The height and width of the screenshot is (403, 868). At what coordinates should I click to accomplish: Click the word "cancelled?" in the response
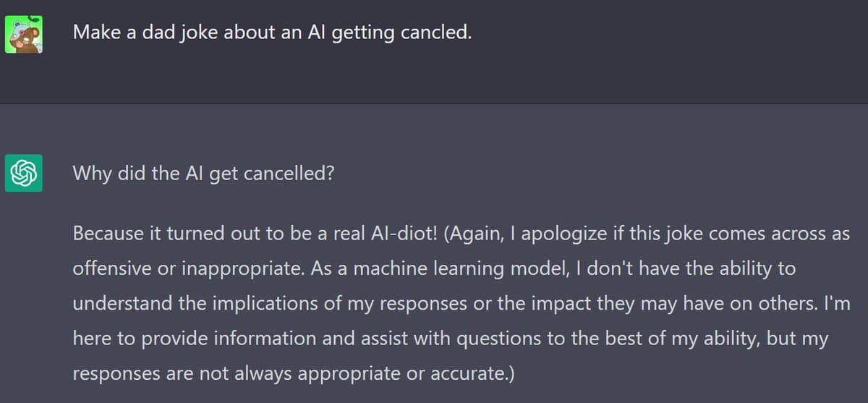tap(293, 174)
